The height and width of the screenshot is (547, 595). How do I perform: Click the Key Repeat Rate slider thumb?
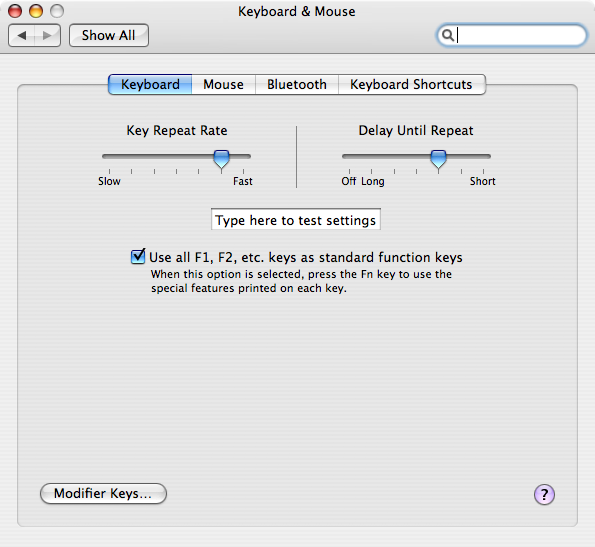click(x=221, y=159)
